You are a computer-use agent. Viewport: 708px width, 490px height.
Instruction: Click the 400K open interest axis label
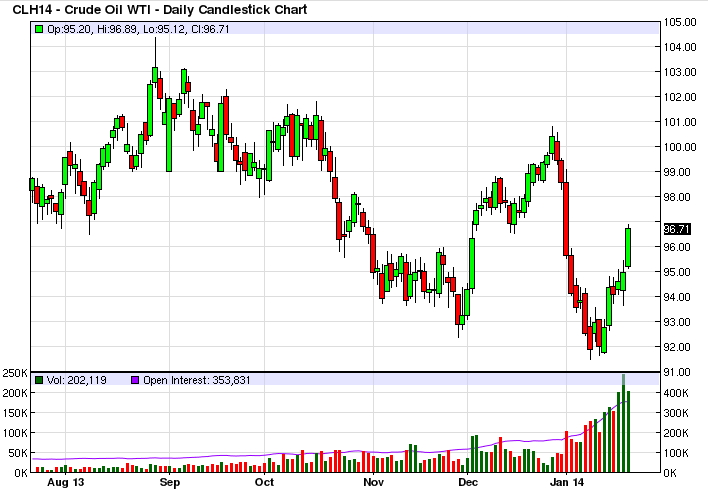point(675,393)
